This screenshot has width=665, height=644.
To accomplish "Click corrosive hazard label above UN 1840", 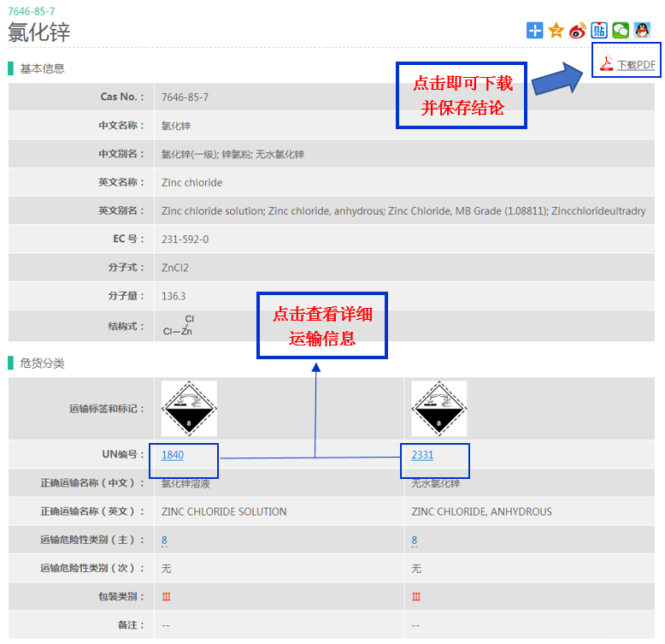I will pos(189,409).
